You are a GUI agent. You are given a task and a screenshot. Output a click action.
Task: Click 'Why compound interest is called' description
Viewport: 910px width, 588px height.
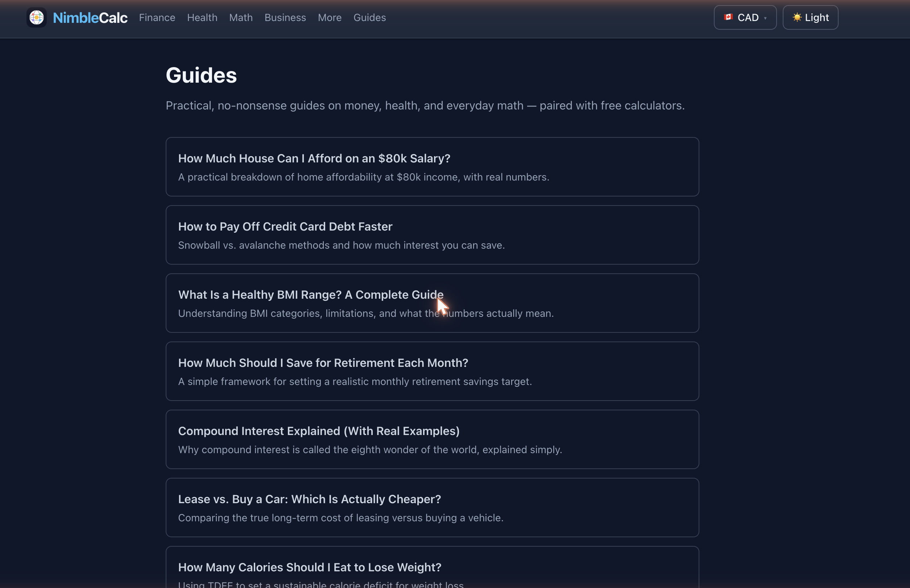[x=370, y=450]
